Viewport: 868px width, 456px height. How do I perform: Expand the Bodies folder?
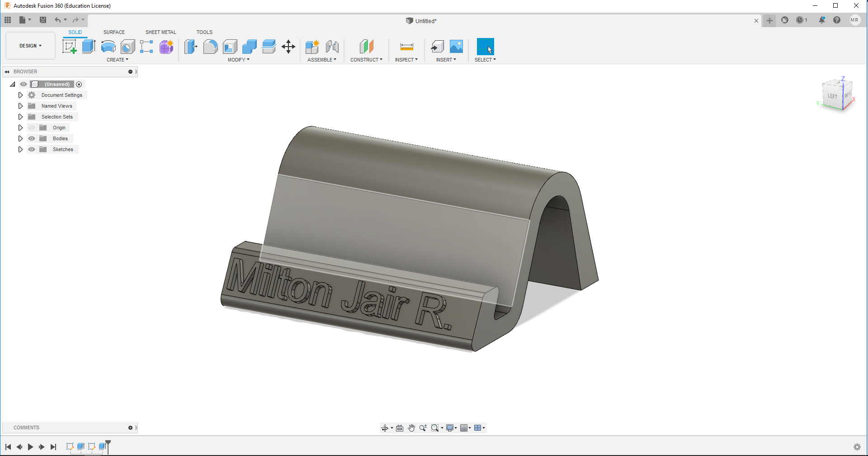(20, 138)
